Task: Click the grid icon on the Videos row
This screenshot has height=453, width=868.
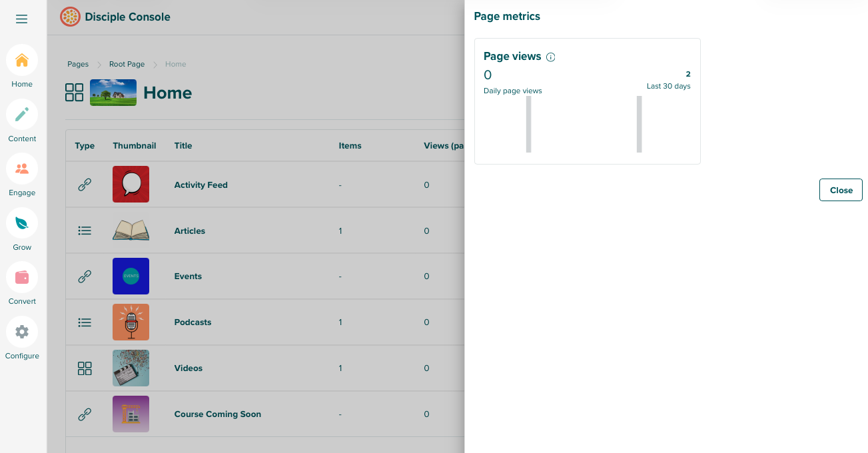Action: 85,368
